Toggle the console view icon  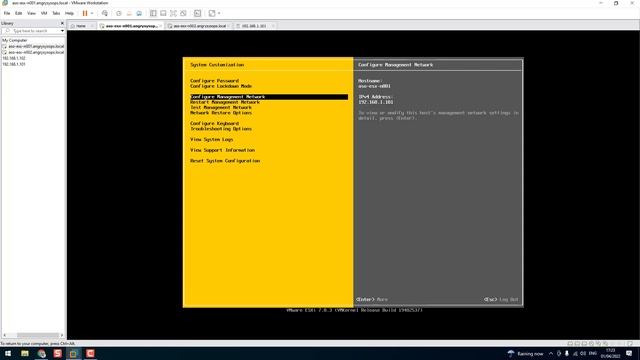[x=198, y=13]
